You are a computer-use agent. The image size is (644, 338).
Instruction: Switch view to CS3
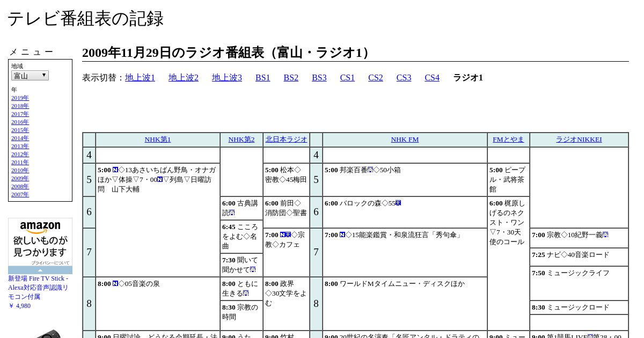click(x=404, y=78)
